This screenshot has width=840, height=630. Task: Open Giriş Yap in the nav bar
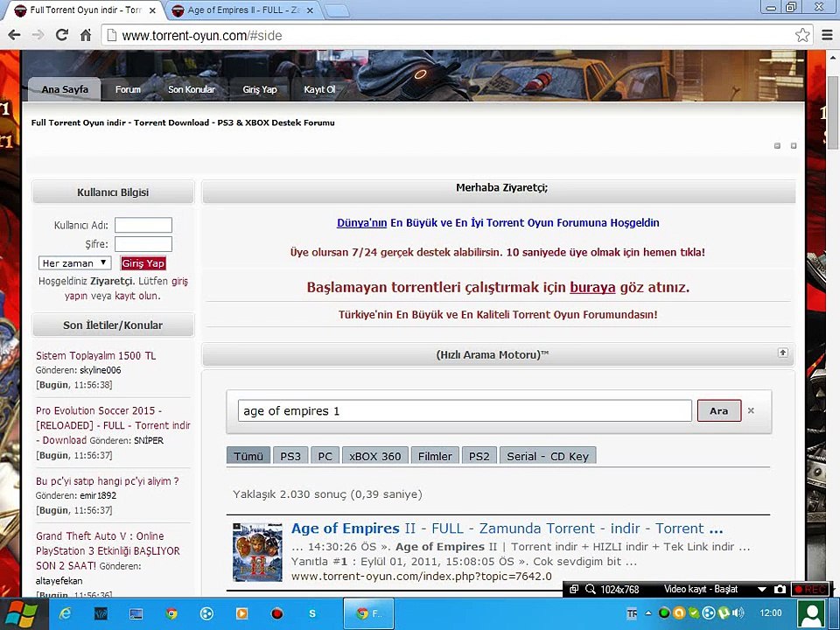point(259,89)
